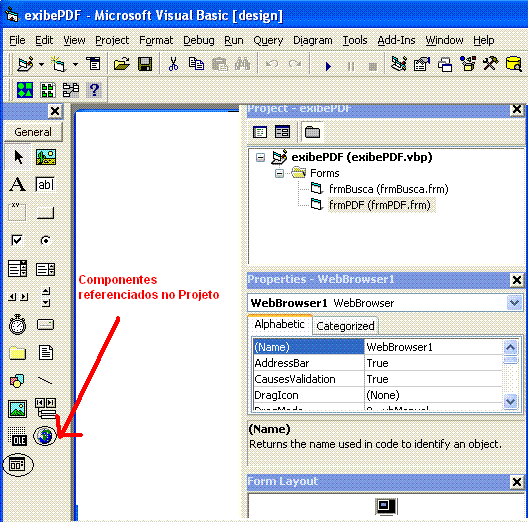Screen dimensions: 528x522
Task: Open Properties Window toolbar icon
Action: click(x=422, y=64)
